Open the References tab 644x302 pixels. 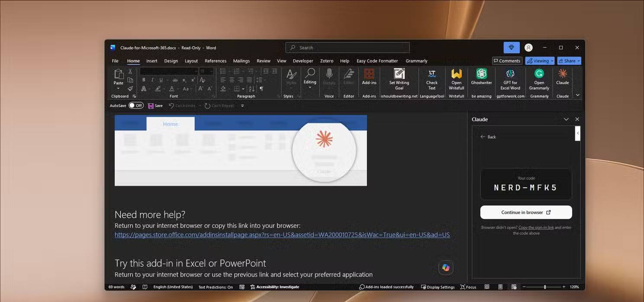[216, 61]
